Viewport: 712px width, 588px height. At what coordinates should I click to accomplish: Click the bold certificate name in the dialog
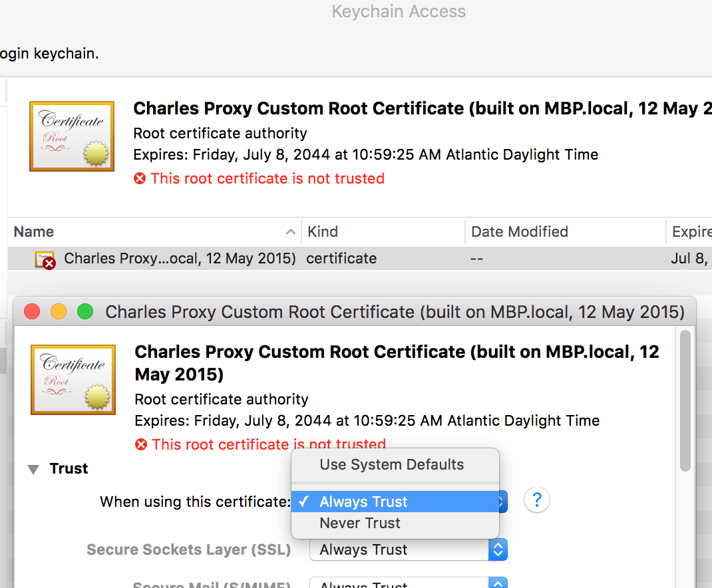397,363
